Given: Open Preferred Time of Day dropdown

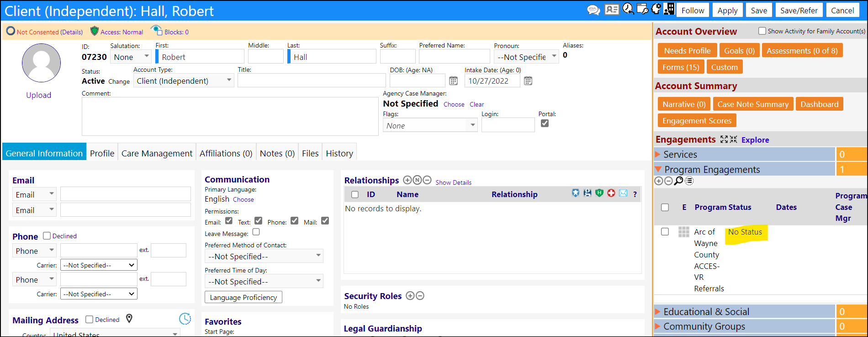Looking at the screenshot, I should (264, 281).
